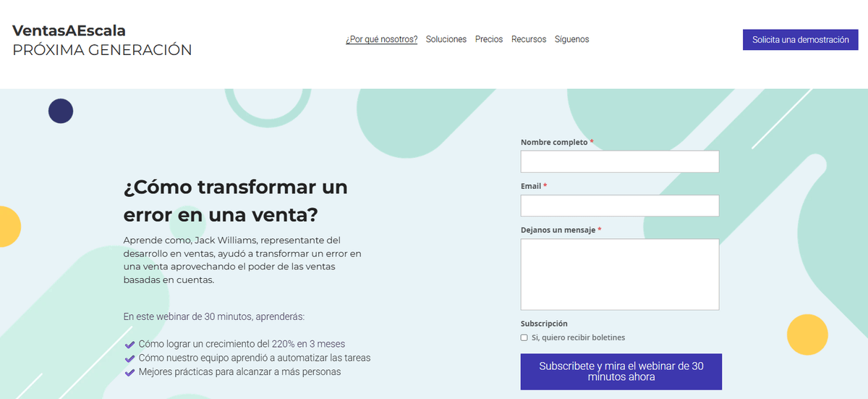Click the paragraph about Jack Williams
The image size is (868, 399).
point(242,260)
